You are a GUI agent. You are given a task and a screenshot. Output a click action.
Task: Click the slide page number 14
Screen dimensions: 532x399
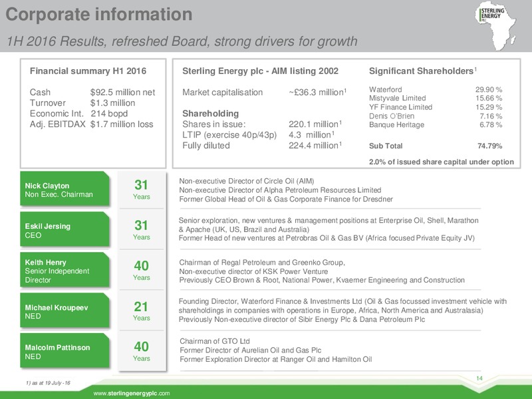479,378
